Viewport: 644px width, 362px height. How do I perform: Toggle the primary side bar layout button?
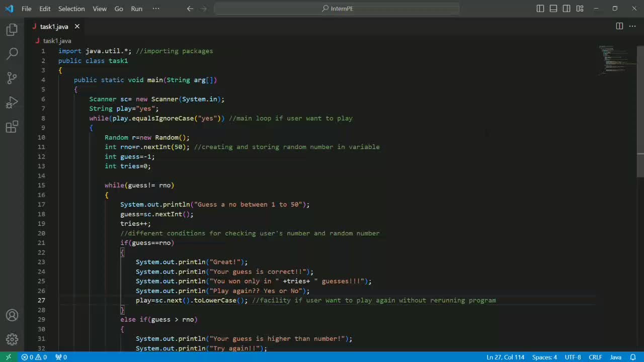[x=540, y=9]
